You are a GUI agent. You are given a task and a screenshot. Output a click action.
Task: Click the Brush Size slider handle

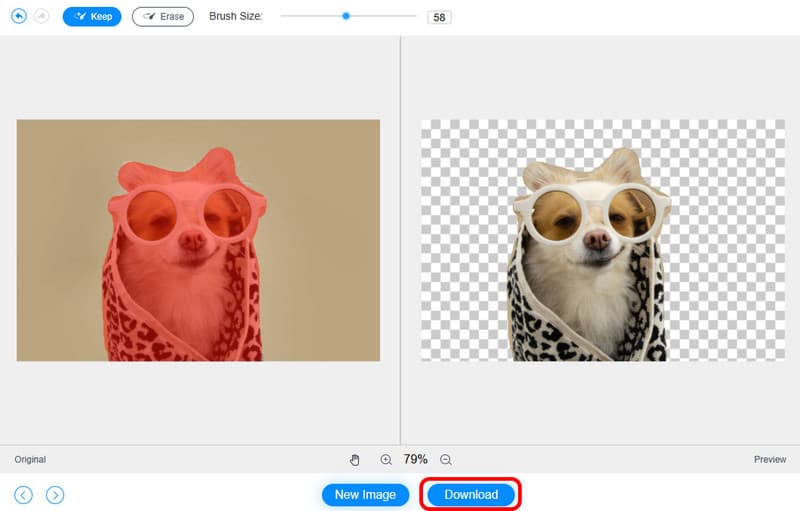coord(346,16)
